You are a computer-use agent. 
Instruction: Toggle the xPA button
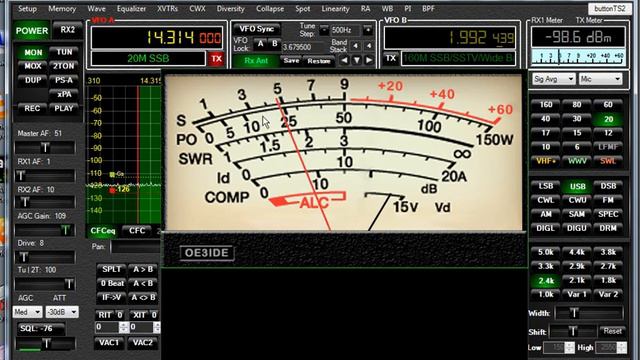click(x=64, y=94)
